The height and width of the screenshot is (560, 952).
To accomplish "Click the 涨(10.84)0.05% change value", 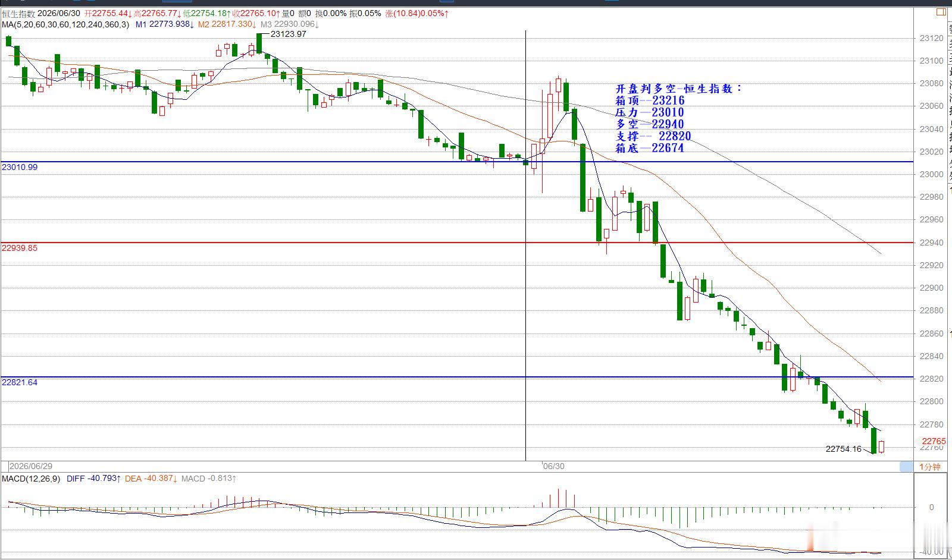I will [417, 14].
